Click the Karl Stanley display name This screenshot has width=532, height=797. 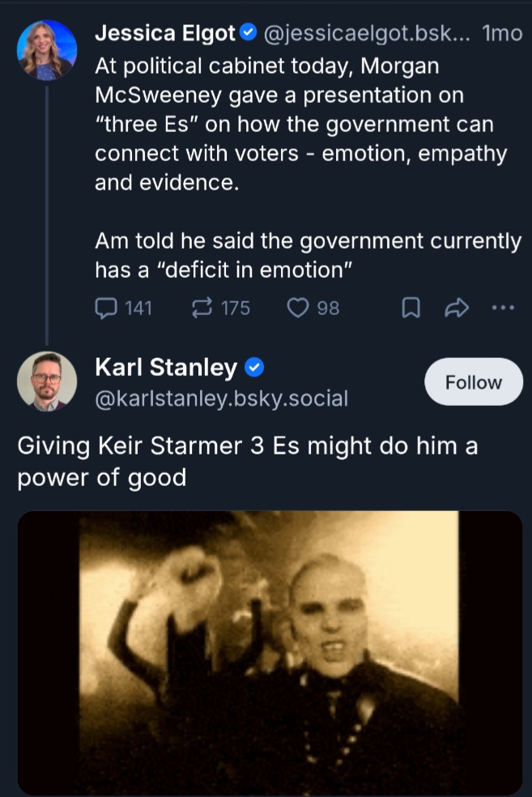[x=166, y=368]
